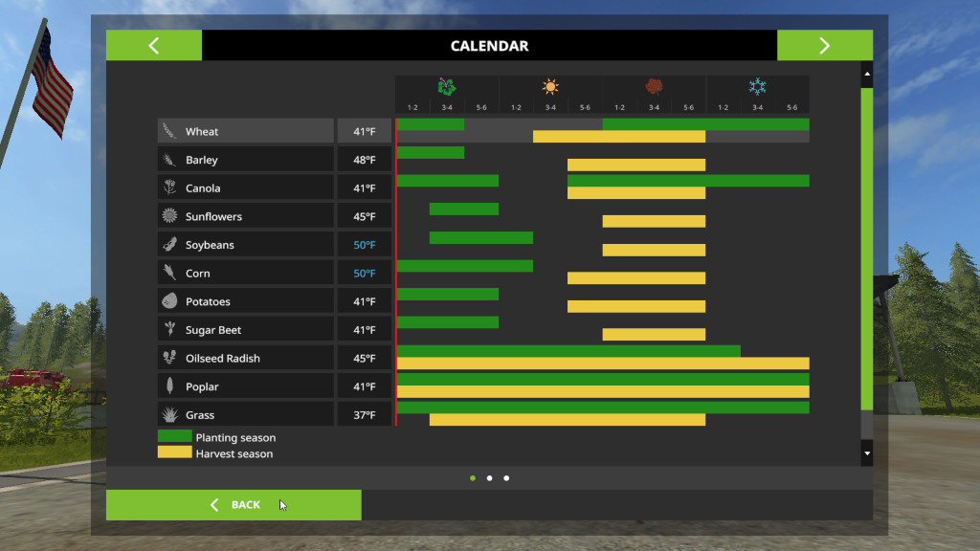Go to previous page with left chevron
The image size is (980, 551).
pos(154,46)
